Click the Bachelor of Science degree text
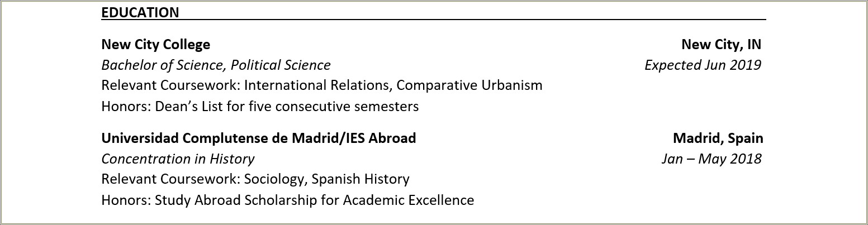 (163, 65)
